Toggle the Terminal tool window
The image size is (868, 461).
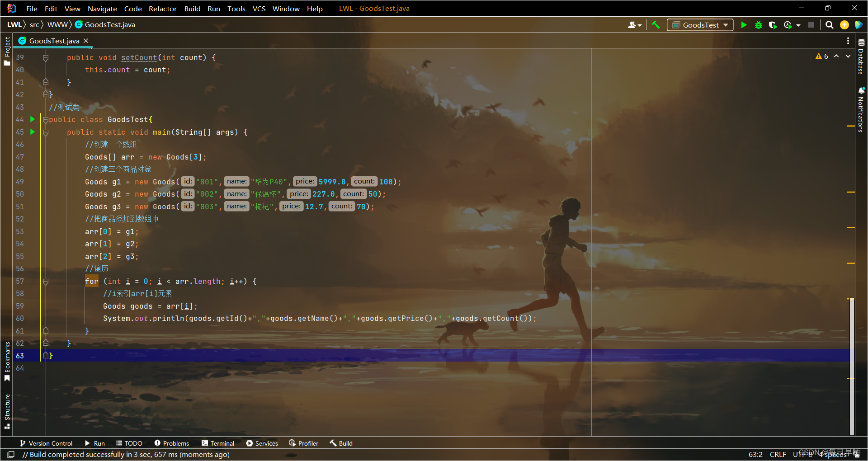218,443
